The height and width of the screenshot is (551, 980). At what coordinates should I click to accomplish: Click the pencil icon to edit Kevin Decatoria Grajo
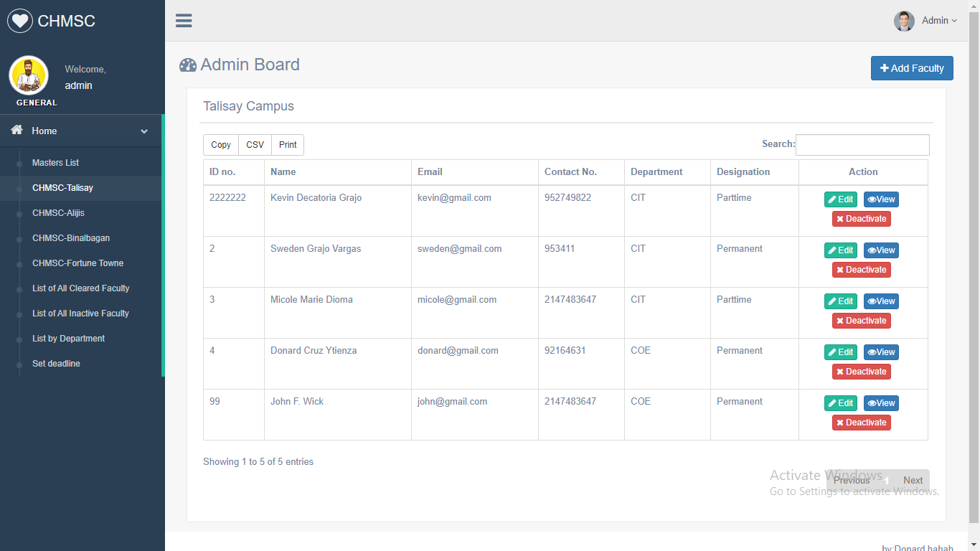pos(831,199)
